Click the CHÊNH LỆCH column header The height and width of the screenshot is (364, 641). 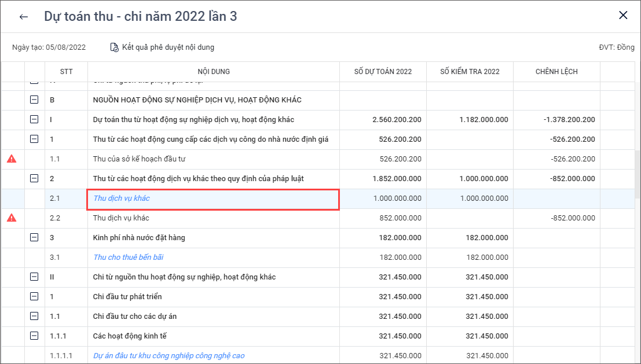pos(556,72)
